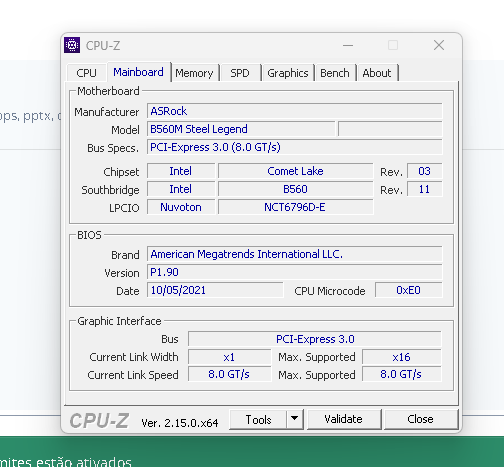Click the Southbridge Rev. value 11
This screenshot has height=467, width=504.
425,189
